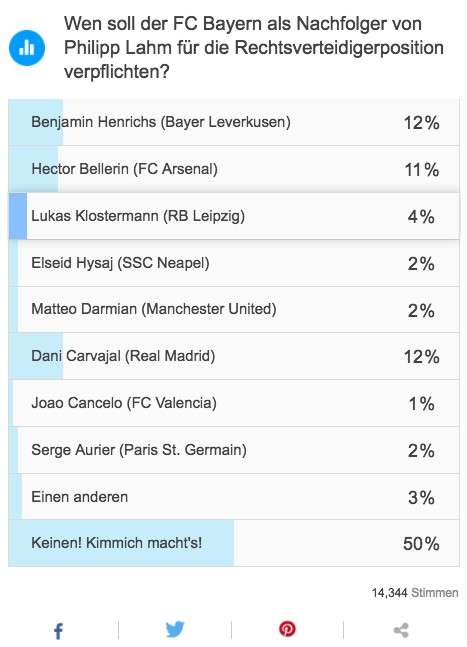The height and width of the screenshot is (647, 467).
Task: Choose Joao Cancelo (FC Valencia)
Action: pos(234,403)
